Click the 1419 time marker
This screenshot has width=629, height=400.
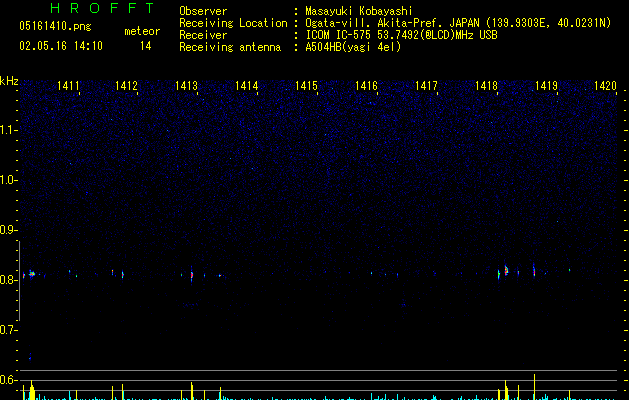(x=546, y=86)
